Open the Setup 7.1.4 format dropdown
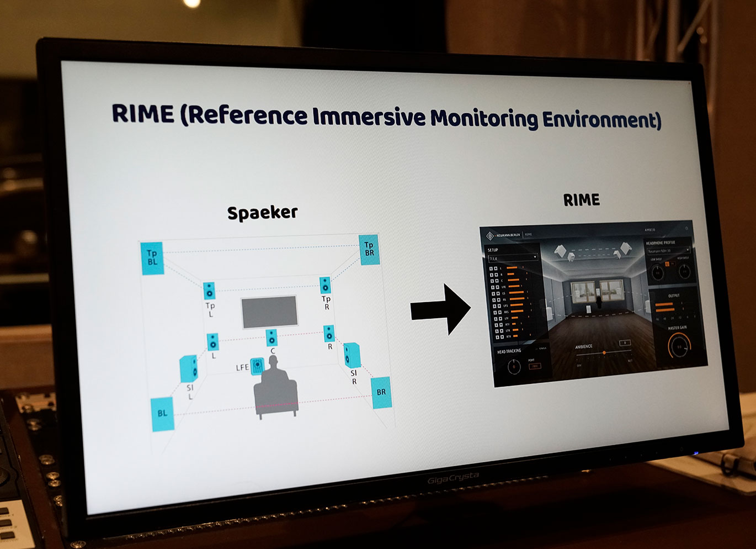This screenshot has width=756, height=549. click(x=513, y=258)
